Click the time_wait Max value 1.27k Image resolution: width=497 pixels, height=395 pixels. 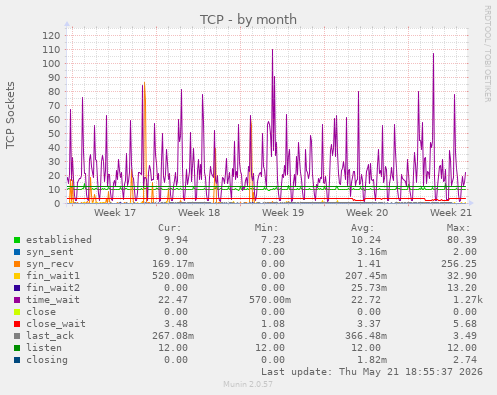click(468, 300)
